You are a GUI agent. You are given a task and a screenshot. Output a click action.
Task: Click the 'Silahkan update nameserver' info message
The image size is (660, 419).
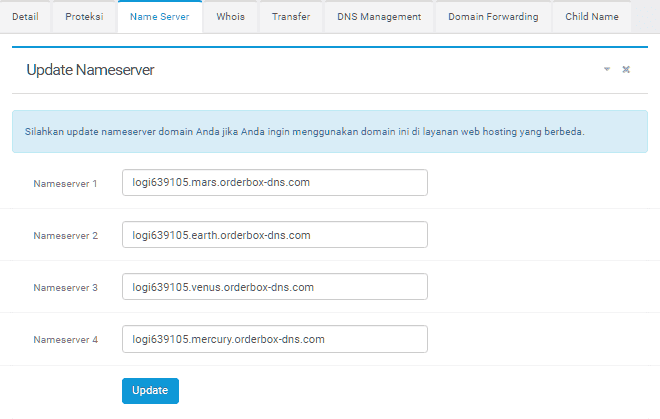330,131
